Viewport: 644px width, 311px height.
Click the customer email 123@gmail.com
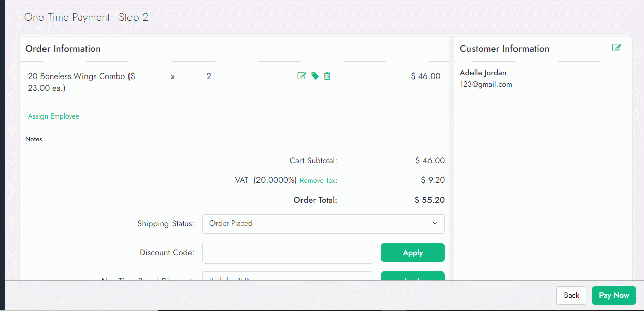click(x=486, y=85)
